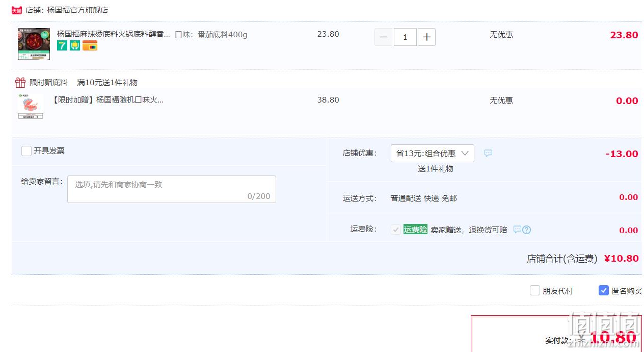Increase quantity with the plus button

click(426, 37)
